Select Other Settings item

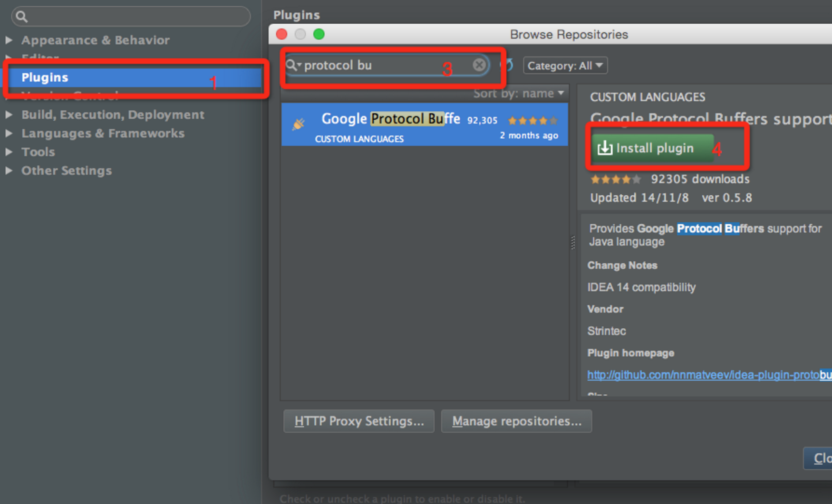click(67, 171)
